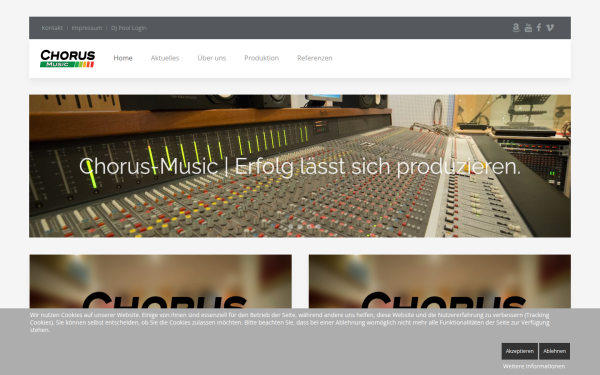Screen dimensions: 600x375
Task: Open the Vimeo icon in the top bar
Action: tap(550, 28)
